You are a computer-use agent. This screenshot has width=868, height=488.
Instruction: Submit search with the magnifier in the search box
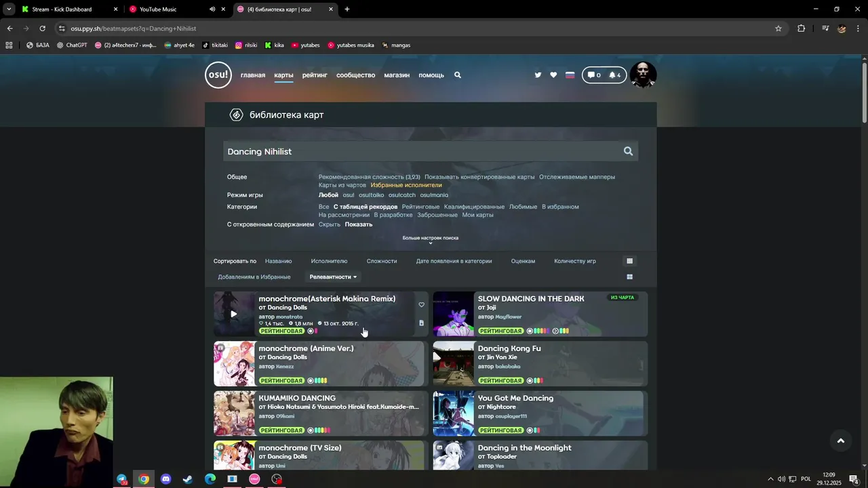[x=628, y=151]
